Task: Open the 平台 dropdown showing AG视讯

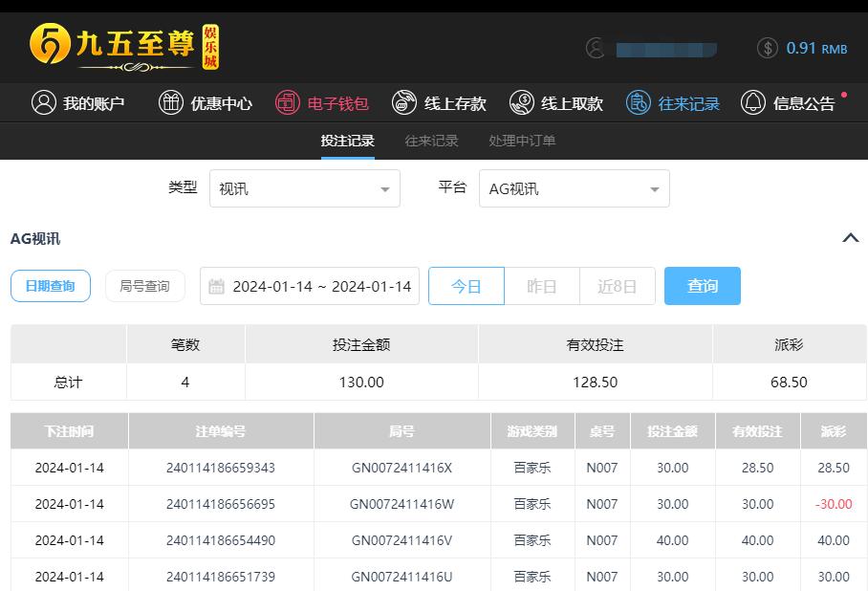Action: pos(574,188)
